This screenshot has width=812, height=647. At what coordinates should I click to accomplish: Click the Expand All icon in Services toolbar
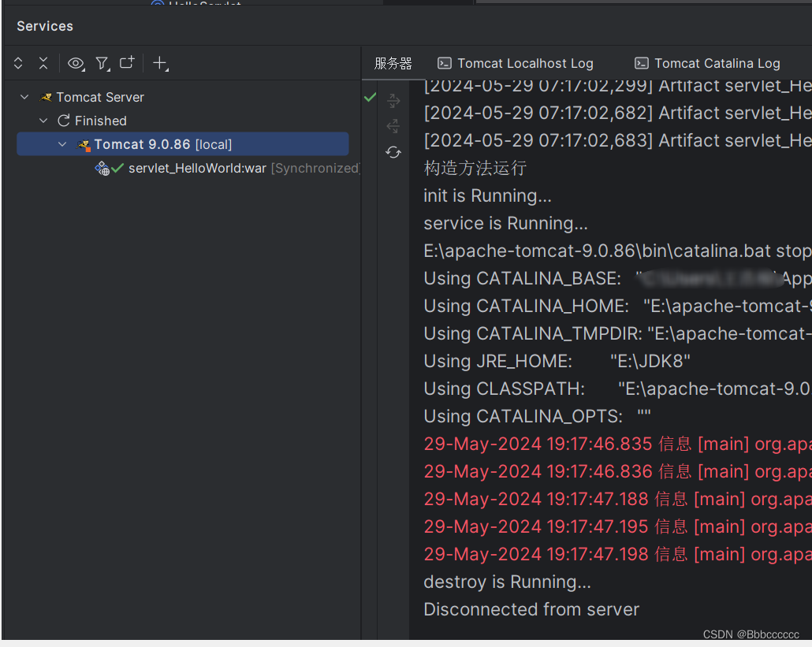click(x=18, y=63)
